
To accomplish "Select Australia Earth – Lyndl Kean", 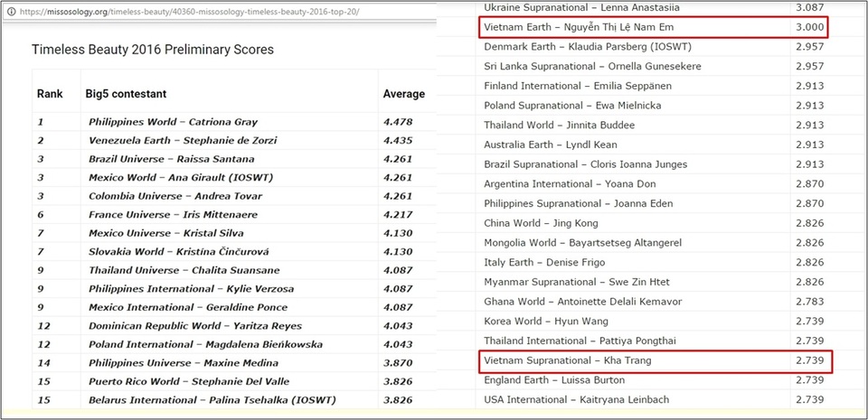I will pos(551,145).
